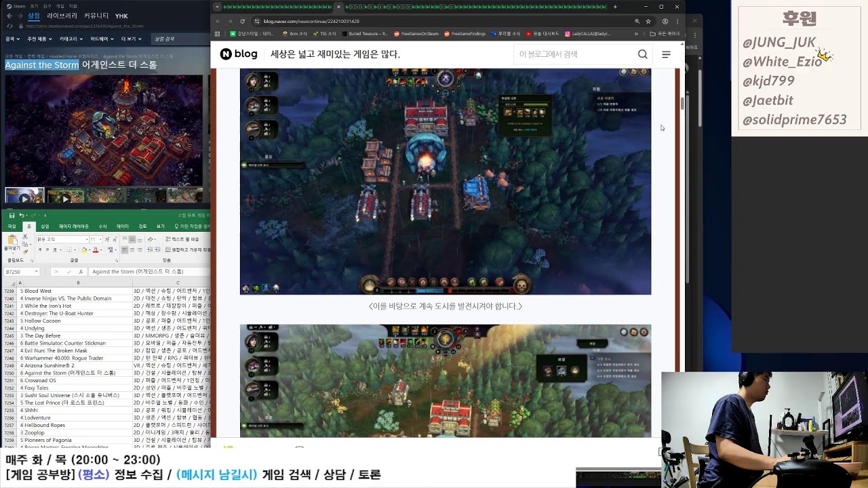Expand the Steam 검색 dropdown

pos(12,39)
